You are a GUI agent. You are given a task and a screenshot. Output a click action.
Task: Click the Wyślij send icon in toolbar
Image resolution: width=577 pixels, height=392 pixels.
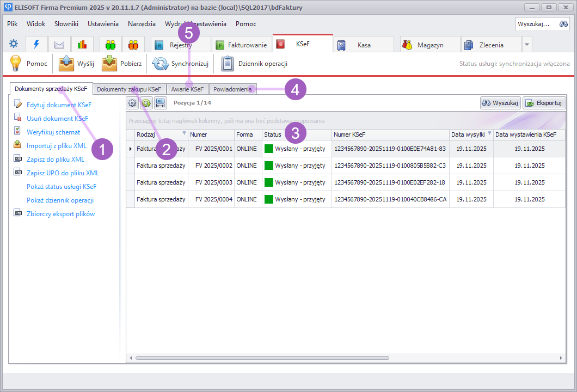click(66, 64)
